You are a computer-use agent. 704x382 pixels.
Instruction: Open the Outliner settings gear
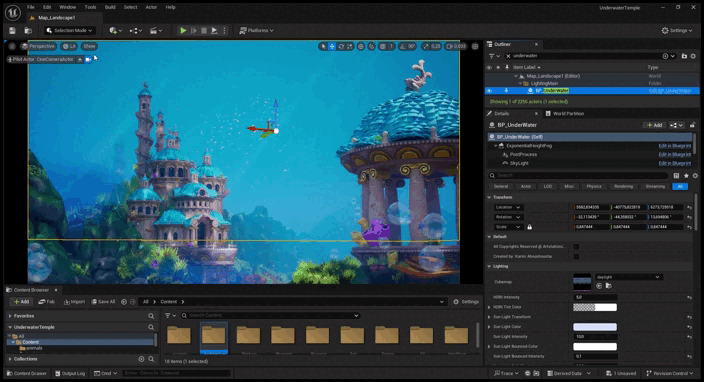coord(693,56)
